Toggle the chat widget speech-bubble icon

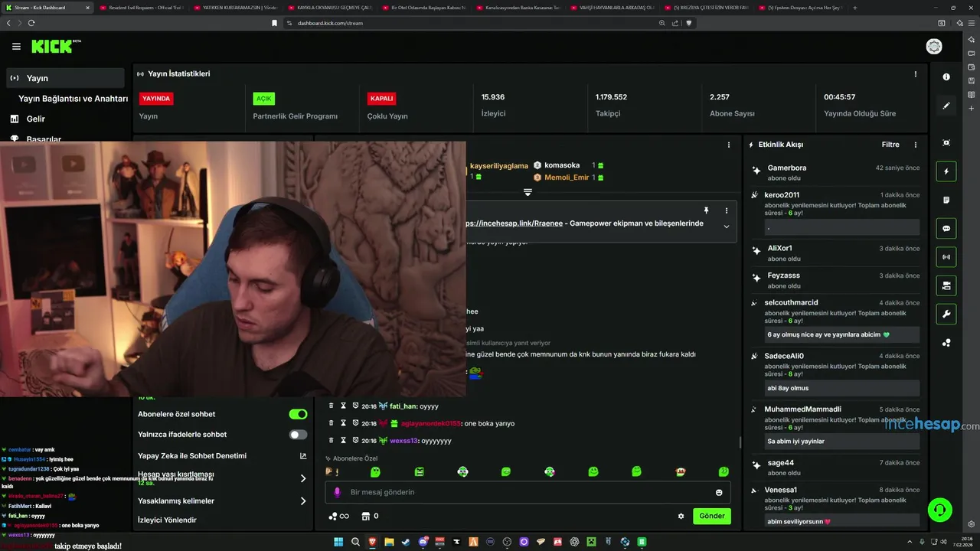[x=946, y=228]
